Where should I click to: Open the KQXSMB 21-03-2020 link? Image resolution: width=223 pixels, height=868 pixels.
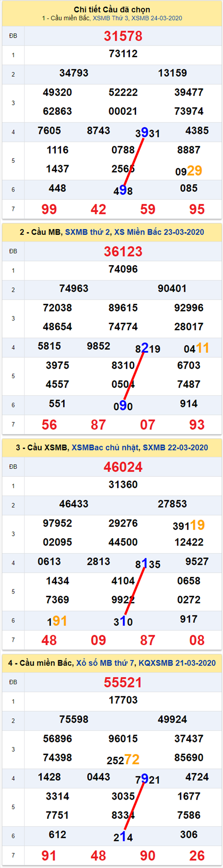coord(177,663)
